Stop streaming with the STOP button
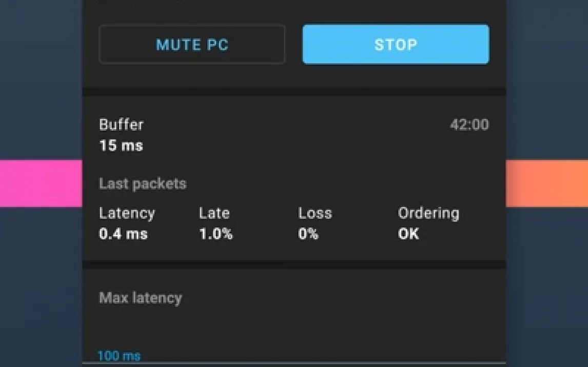 (x=396, y=45)
